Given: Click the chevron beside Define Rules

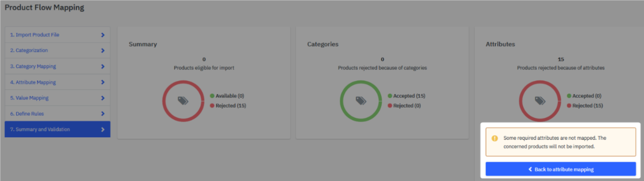Looking at the screenshot, I should (103, 114).
